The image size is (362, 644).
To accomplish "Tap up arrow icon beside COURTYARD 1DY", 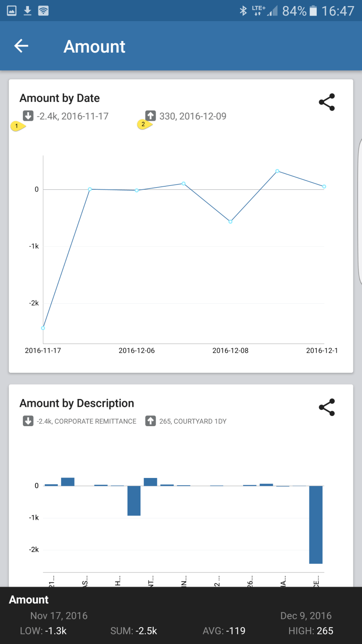I will click(150, 421).
